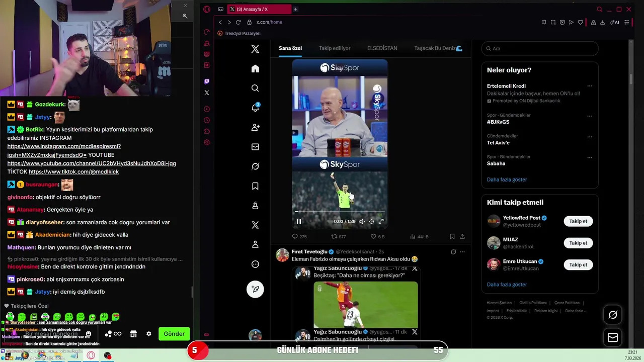The width and height of the screenshot is (644, 362).
Task: Click the Ara search field
Action: pos(540,48)
